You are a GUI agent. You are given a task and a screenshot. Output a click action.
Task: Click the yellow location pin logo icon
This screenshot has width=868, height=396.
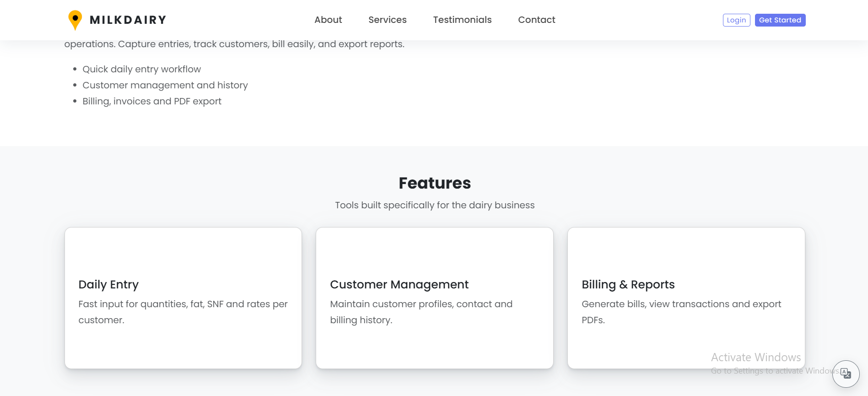coord(75,20)
